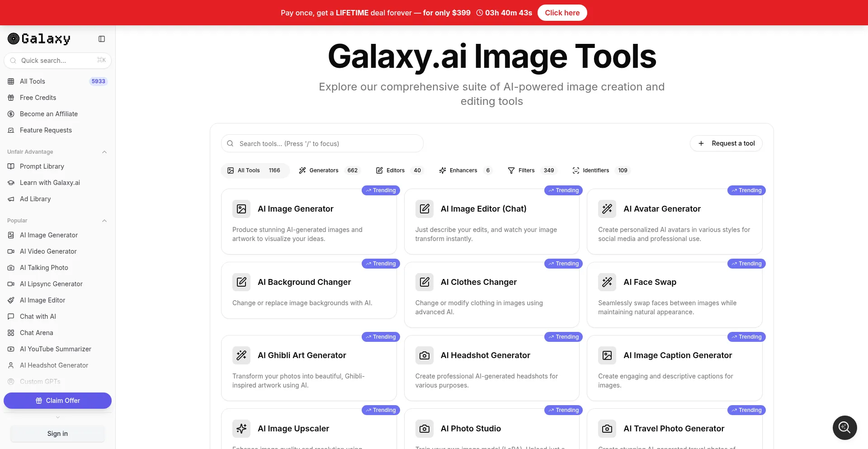This screenshot has height=449, width=868.
Task: Click the Ad Library megaphone icon
Action: 11,199
